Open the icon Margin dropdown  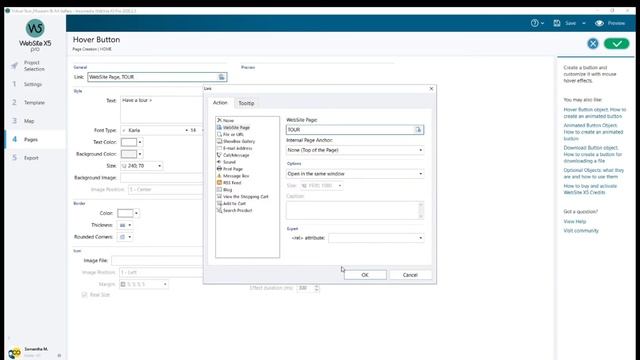click(144, 284)
